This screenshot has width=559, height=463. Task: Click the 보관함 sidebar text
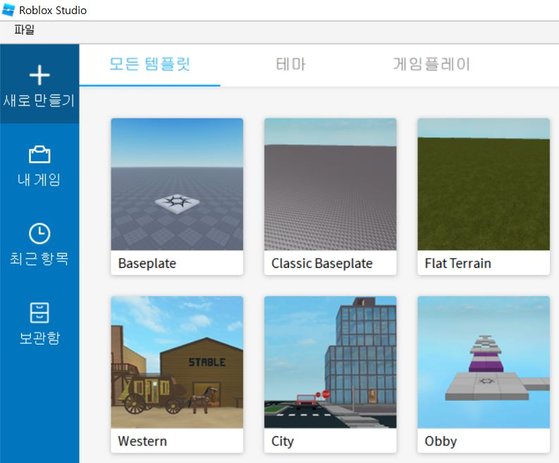click(39, 338)
